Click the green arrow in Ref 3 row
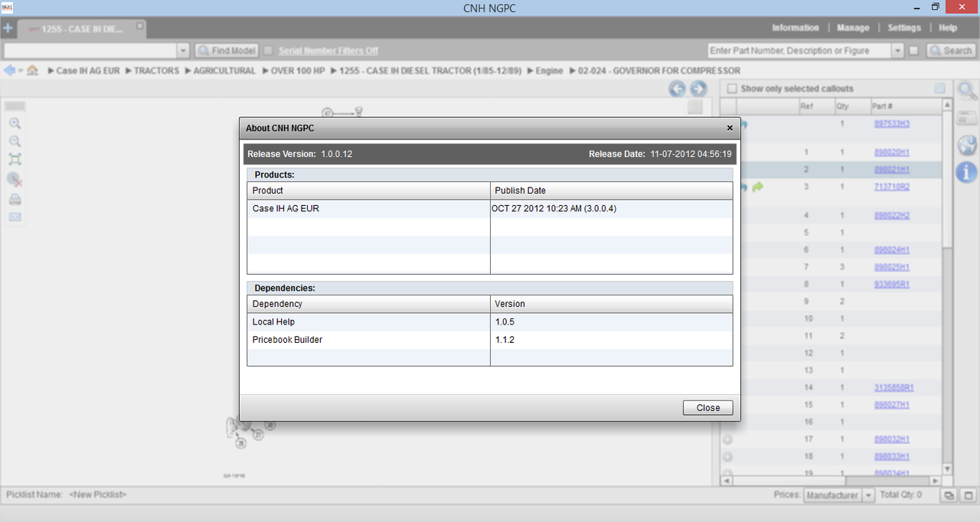This screenshot has height=522, width=980. [758, 187]
